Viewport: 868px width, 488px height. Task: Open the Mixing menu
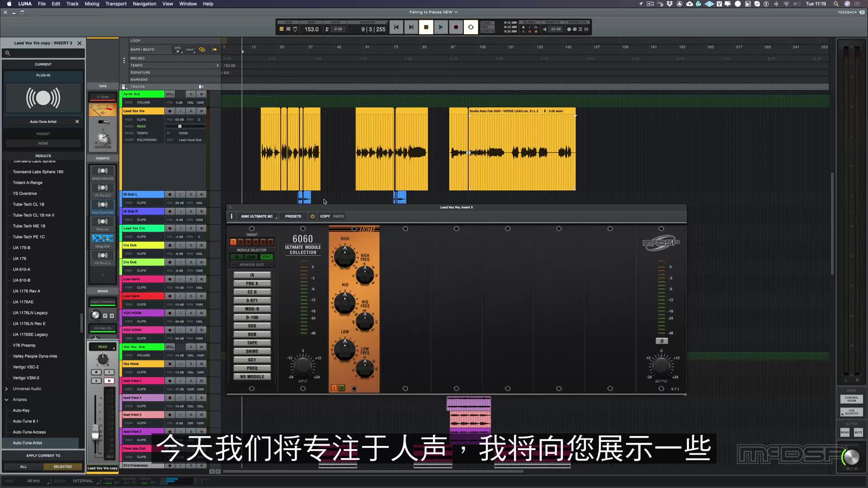tap(92, 4)
